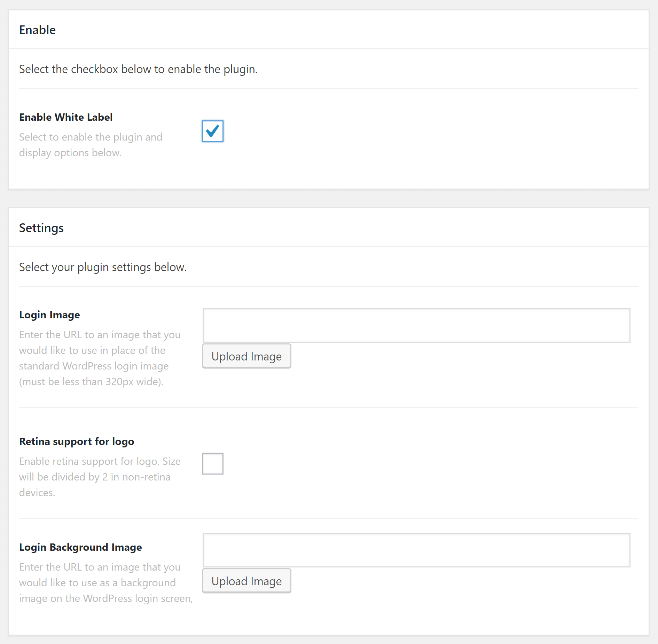Open the image uploader for the login logo
This screenshot has height=644, width=658.
tap(246, 356)
